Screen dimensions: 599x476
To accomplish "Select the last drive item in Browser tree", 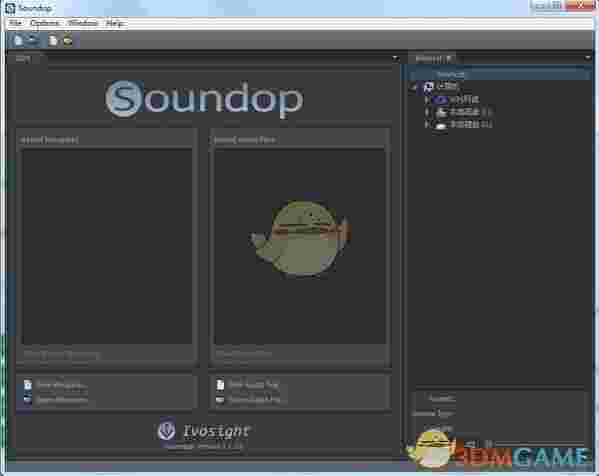I will [464, 125].
